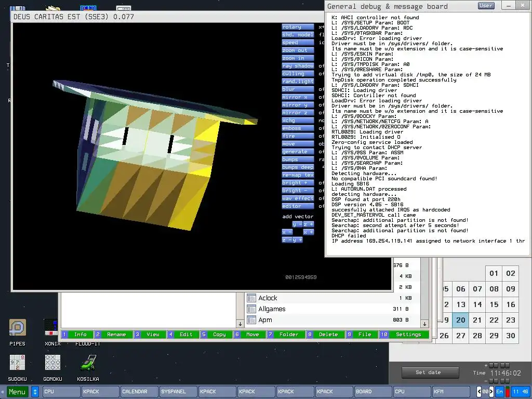Click the Apm file icon in file manager
This screenshot has height=399, width=532.
pos(251,320)
